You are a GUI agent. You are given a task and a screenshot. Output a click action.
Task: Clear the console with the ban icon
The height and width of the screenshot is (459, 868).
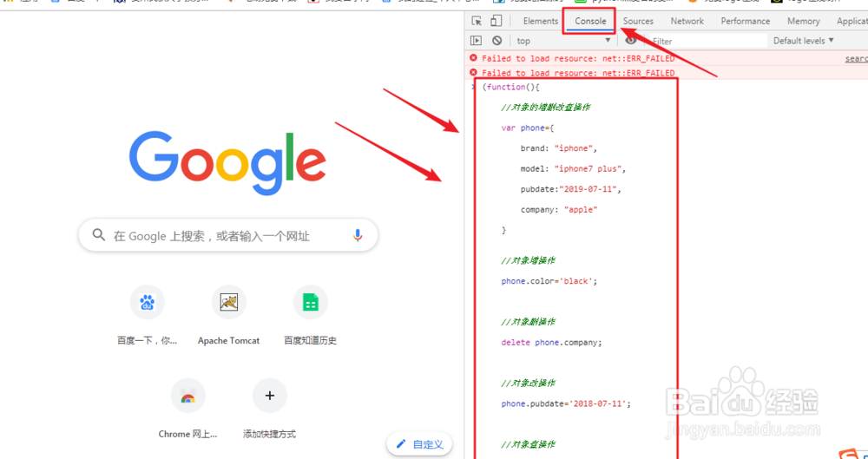pyautogui.click(x=497, y=41)
